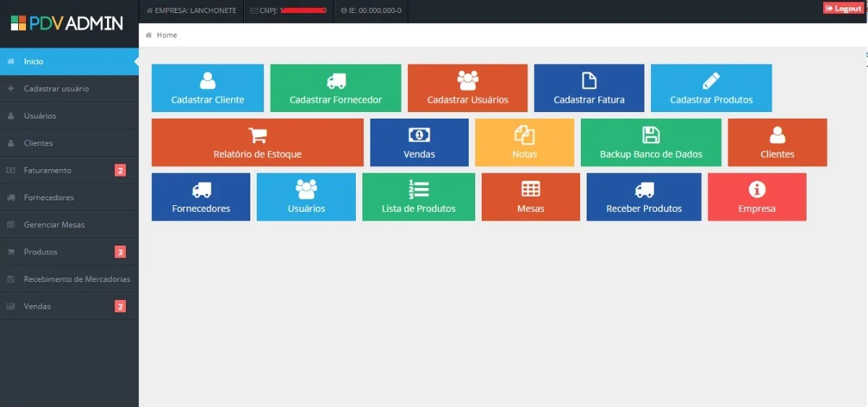The image size is (868, 407).
Task: Click the info icon on Empresa tile
Action: (757, 189)
